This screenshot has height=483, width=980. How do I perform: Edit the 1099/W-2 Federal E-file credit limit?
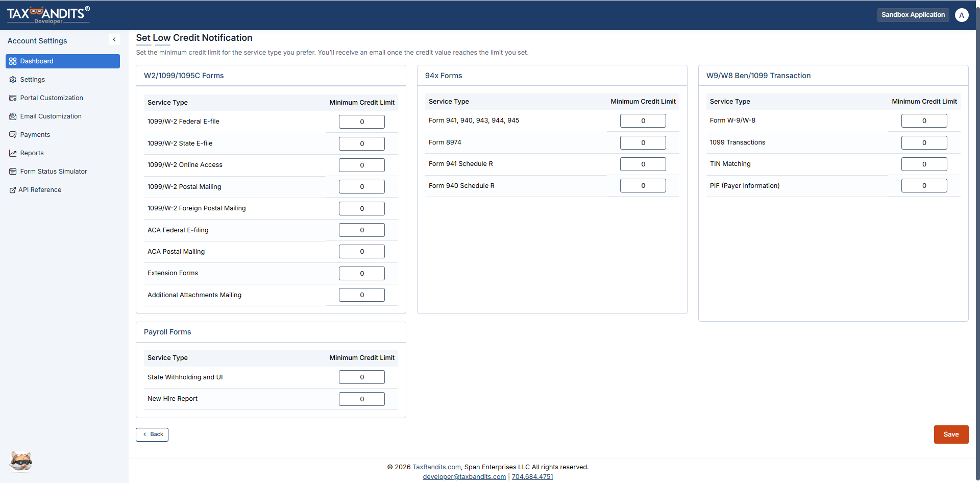362,122
